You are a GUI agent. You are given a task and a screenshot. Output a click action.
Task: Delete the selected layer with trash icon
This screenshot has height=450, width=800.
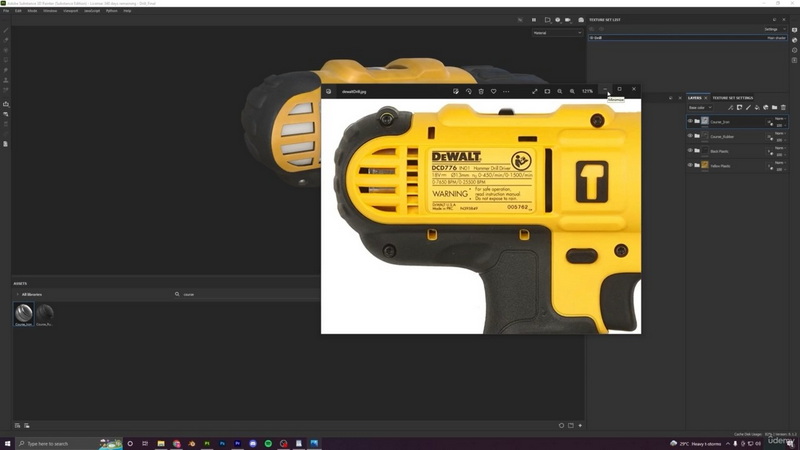783,108
